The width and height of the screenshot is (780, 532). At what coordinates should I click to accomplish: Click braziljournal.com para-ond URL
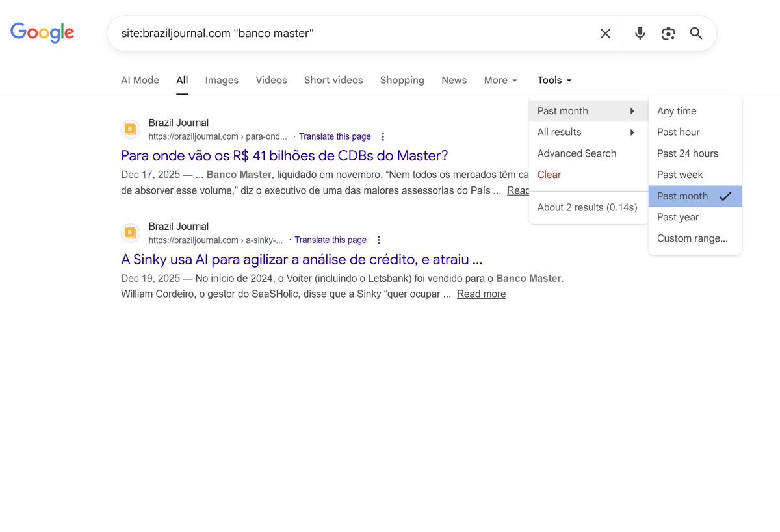(218, 136)
